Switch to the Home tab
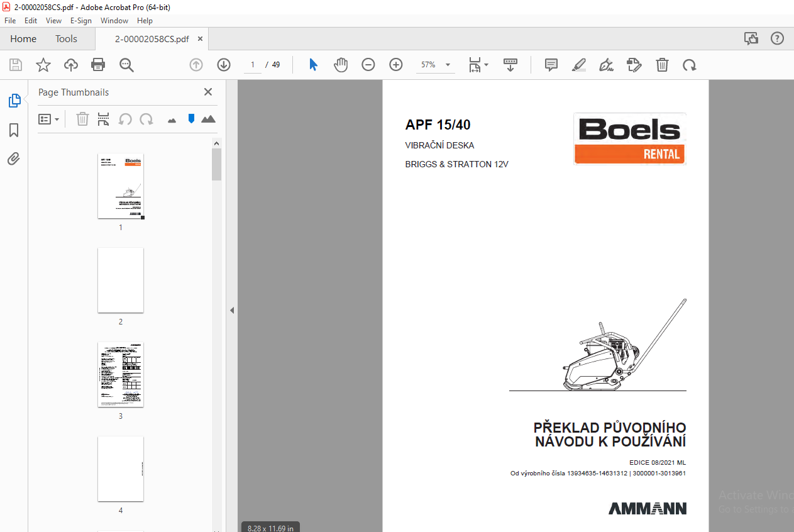794x532 pixels. pyautogui.click(x=23, y=39)
